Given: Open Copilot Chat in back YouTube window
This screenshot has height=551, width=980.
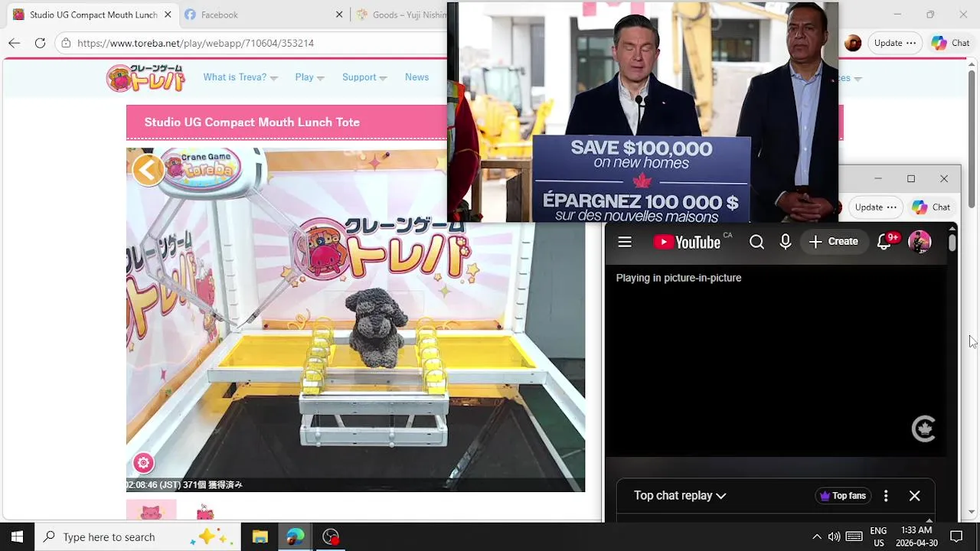Looking at the screenshot, I should (x=931, y=207).
